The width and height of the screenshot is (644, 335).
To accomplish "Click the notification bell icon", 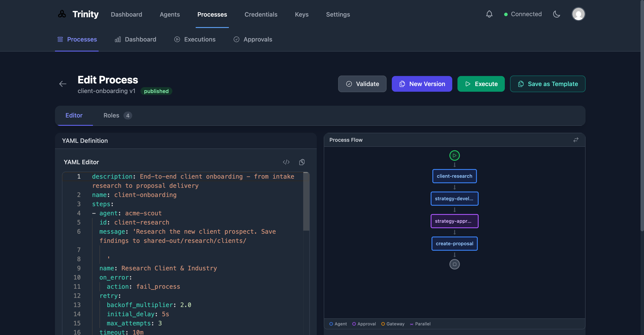I will (x=489, y=14).
